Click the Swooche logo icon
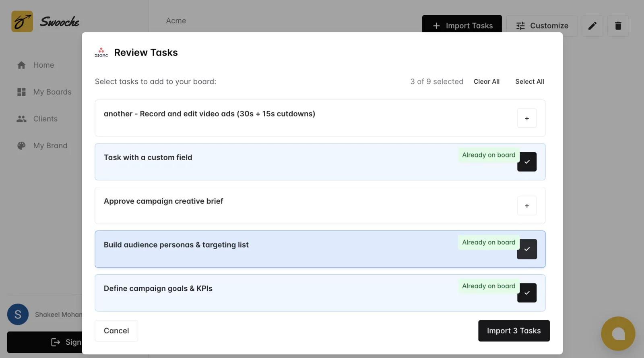This screenshot has width=644, height=358. click(22, 21)
